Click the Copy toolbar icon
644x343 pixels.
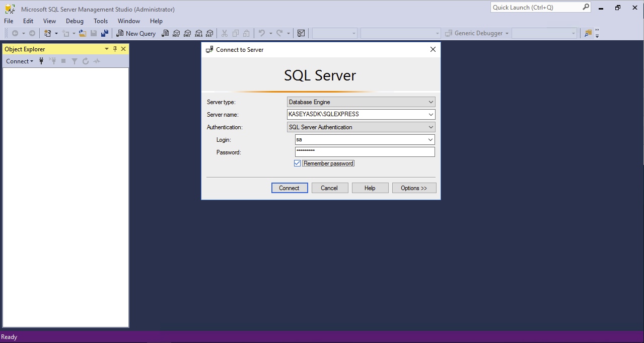coord(236,33)
